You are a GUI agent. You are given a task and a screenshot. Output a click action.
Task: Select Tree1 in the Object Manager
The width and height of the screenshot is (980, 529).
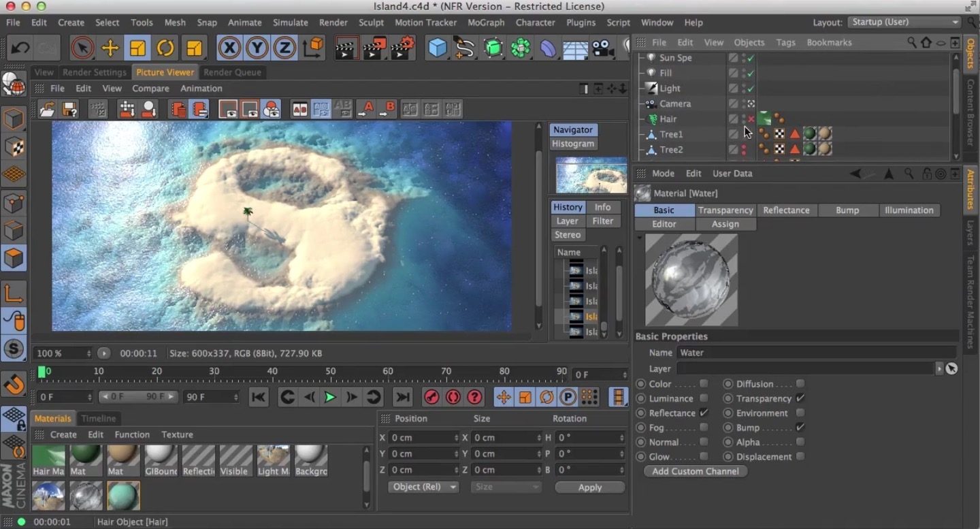pos(671,134)
